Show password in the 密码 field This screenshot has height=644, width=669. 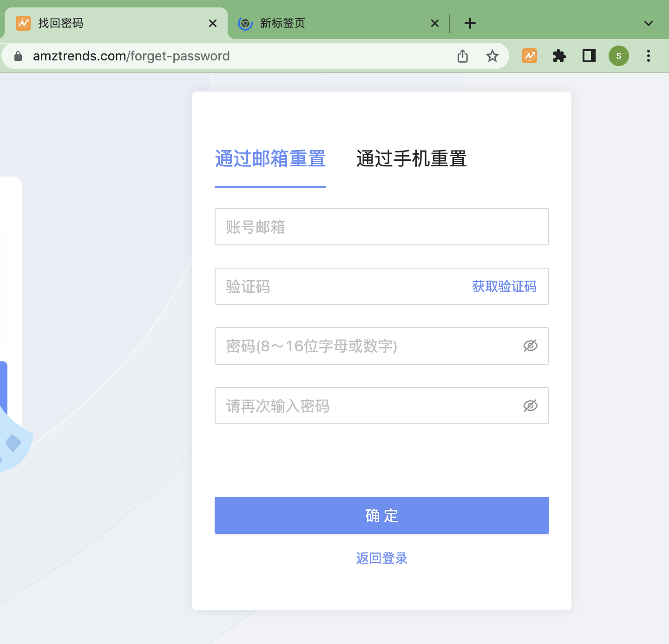(530, 346)
